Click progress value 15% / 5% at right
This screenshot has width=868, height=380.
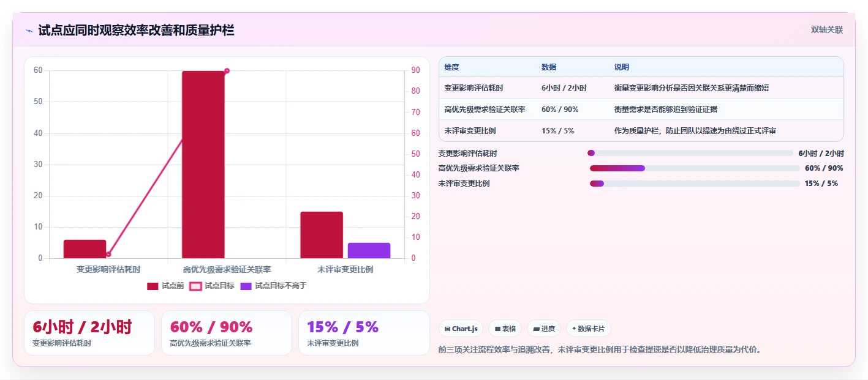click(x=821, y=184)
